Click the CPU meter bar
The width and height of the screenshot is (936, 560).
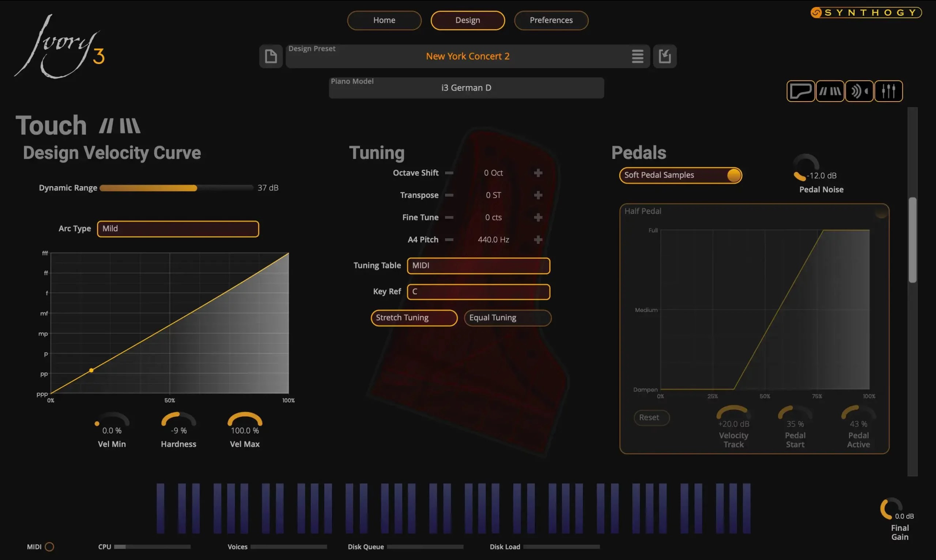pos(152,547)
